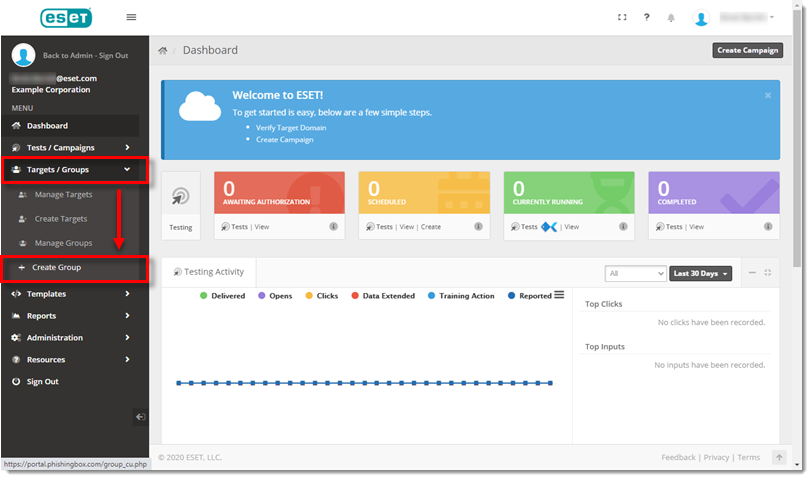Open the All filter dropdown
811x479 pixels.
point(635,273)
